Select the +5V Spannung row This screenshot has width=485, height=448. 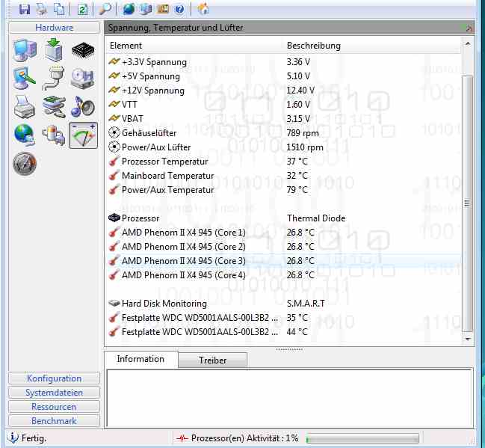click(x=283, y=76)
